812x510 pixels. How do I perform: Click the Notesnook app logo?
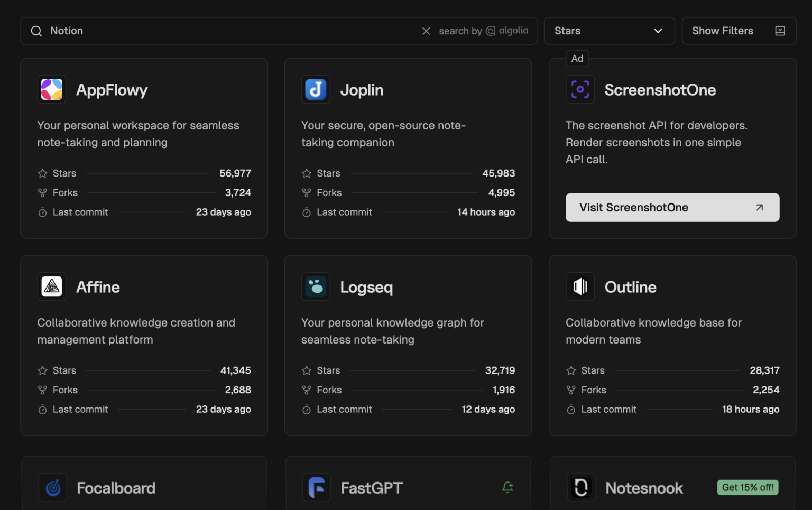[581, 487]
